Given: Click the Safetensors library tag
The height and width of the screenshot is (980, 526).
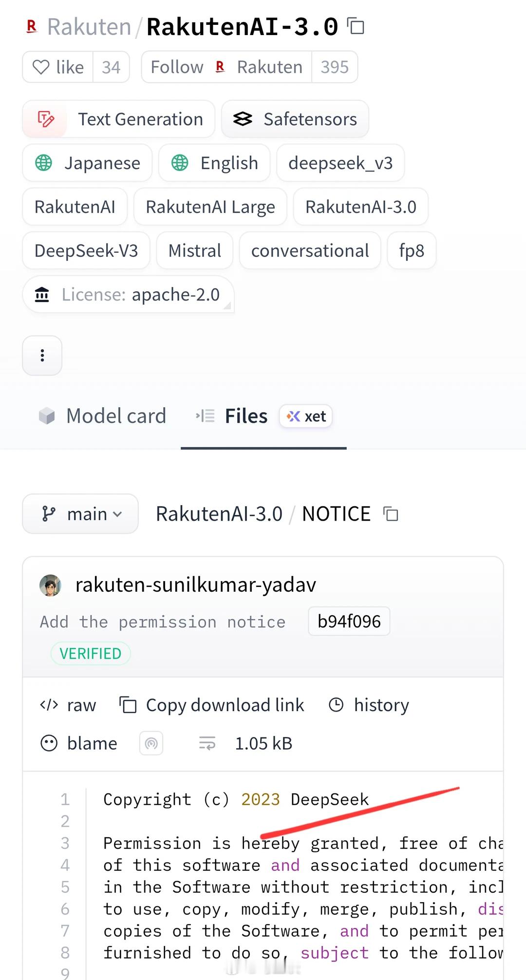Looking at the screenshot, I should 295,119.
